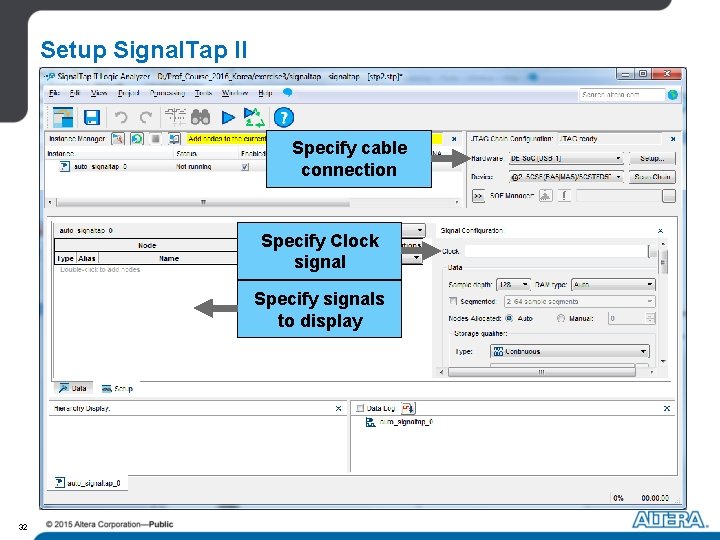Open the Tools menu
The image size is (720, 540).
coord(203,93)
